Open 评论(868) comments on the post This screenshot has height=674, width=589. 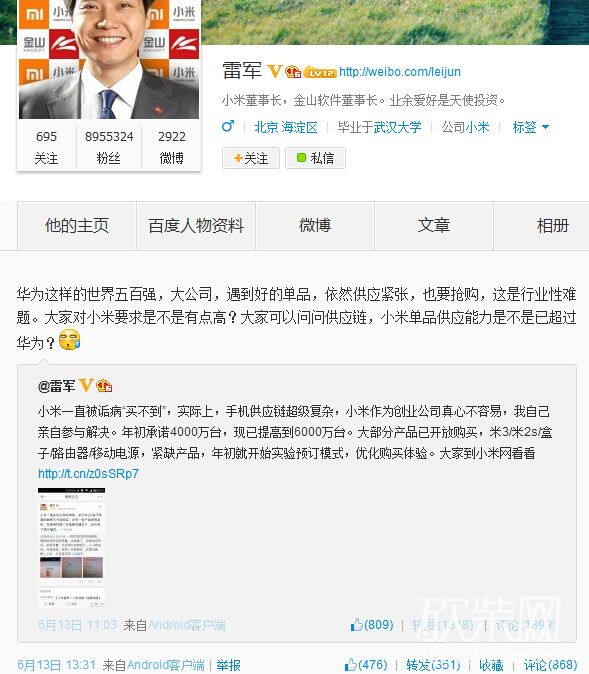550,665
